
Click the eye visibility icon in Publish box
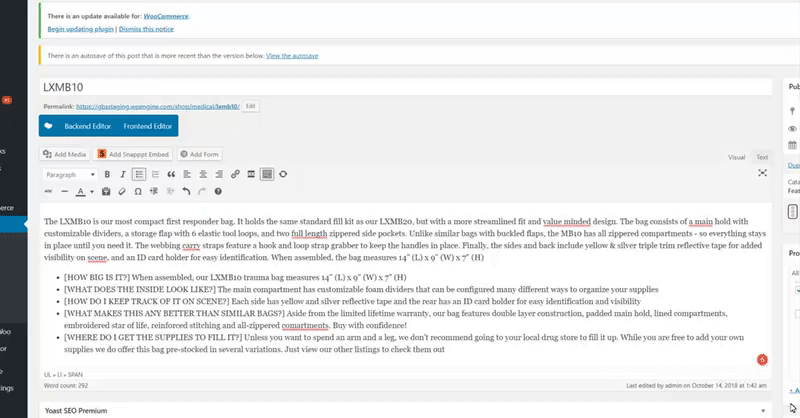click(792, 129)
